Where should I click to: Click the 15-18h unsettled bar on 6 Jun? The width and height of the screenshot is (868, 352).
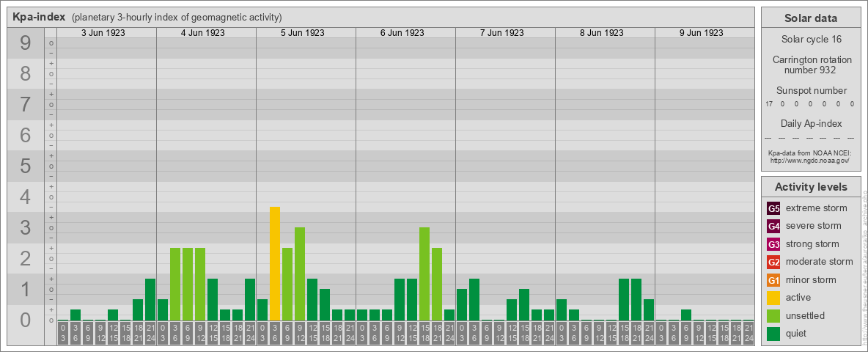[x=424, y=274]
